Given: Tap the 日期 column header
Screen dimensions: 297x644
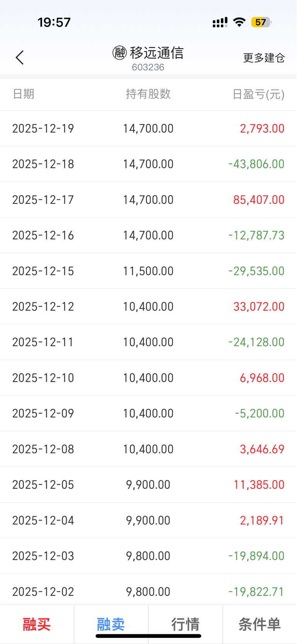Looking at the screenshot, I should (x=24, y=94).
